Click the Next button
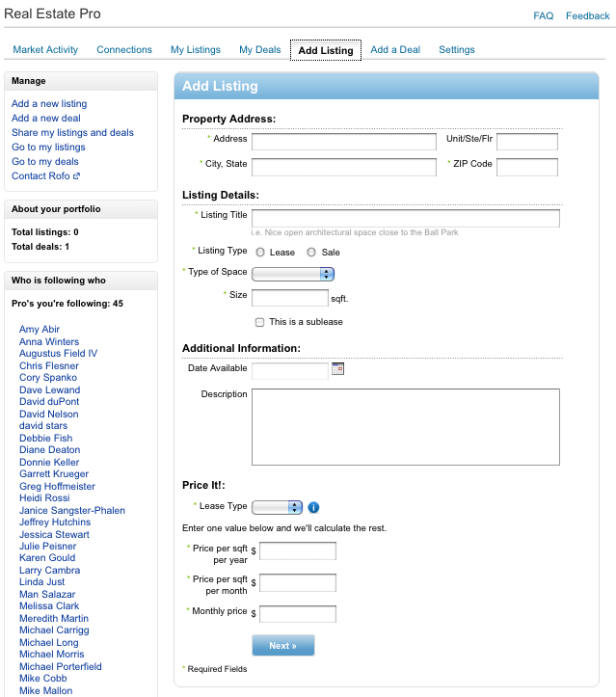Image resolution: width=616 pixels, height=697 pixels. (x=283, y=646)
